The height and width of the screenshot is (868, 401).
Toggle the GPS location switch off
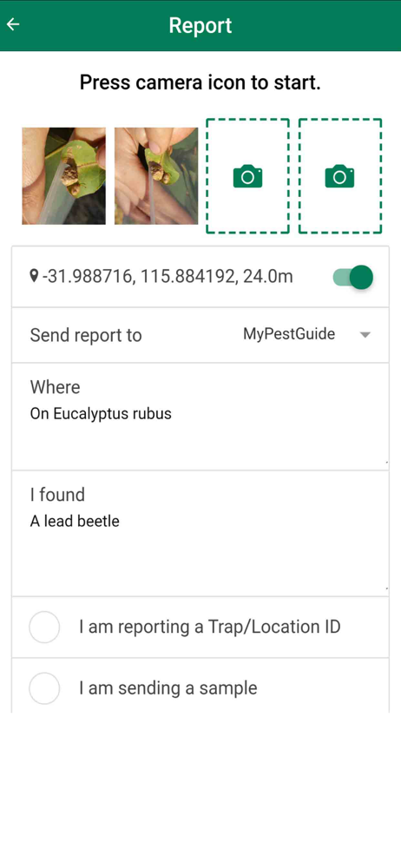[x=352, y=277]
